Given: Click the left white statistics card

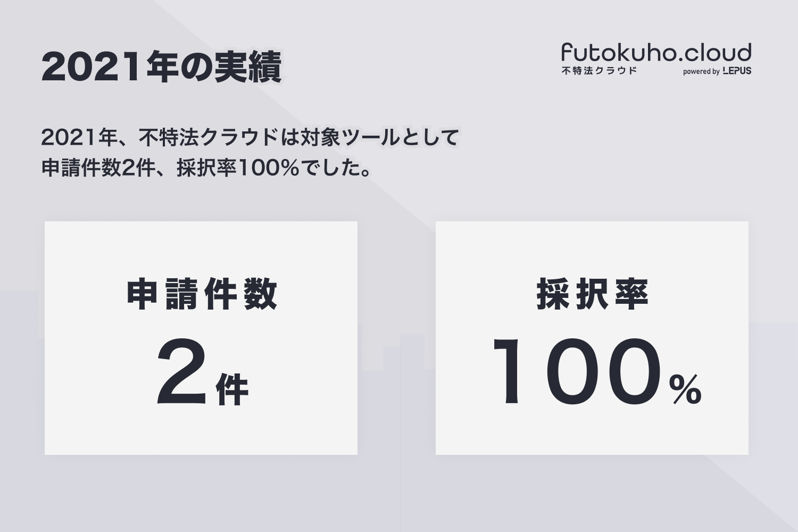Looking at the screenshot, I should tap(201, 426).
